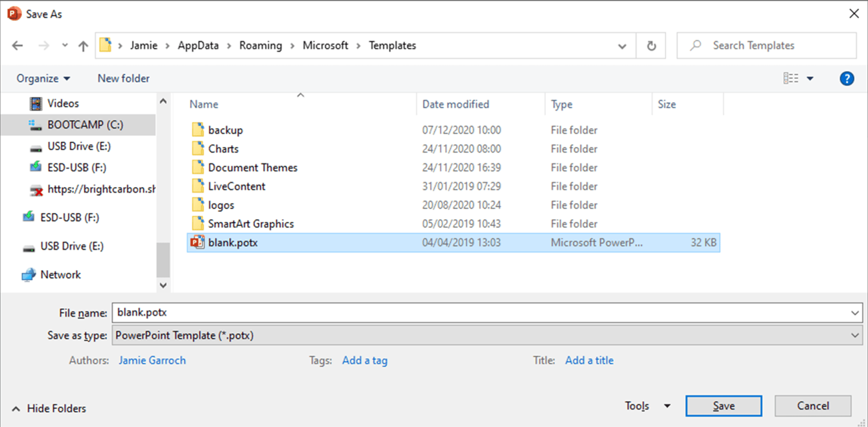
Task: Expand the Save as type dropdown
Action: point(854,336)
